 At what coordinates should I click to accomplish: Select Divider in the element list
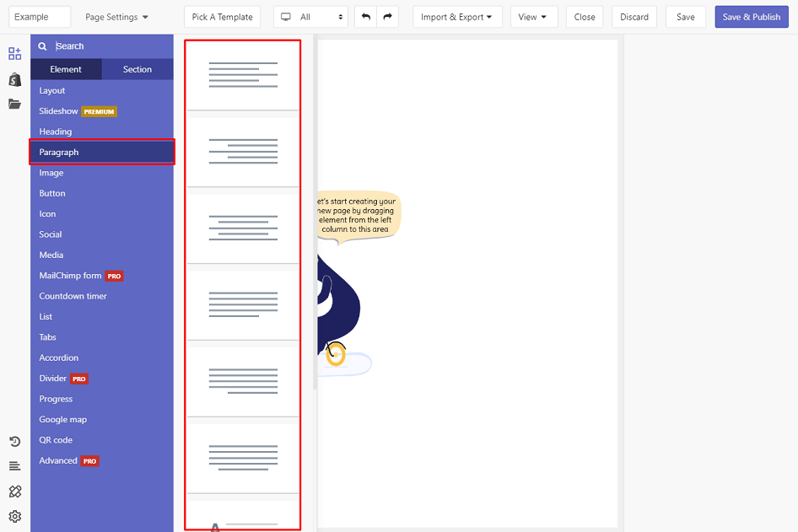click(102, 379)
